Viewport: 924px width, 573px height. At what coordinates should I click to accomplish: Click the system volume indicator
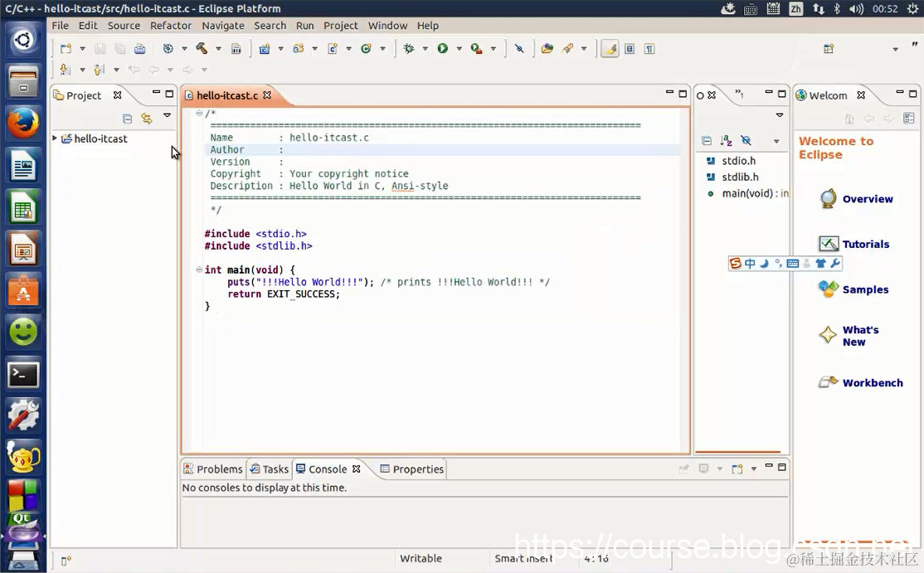click(x=856, y=9)
